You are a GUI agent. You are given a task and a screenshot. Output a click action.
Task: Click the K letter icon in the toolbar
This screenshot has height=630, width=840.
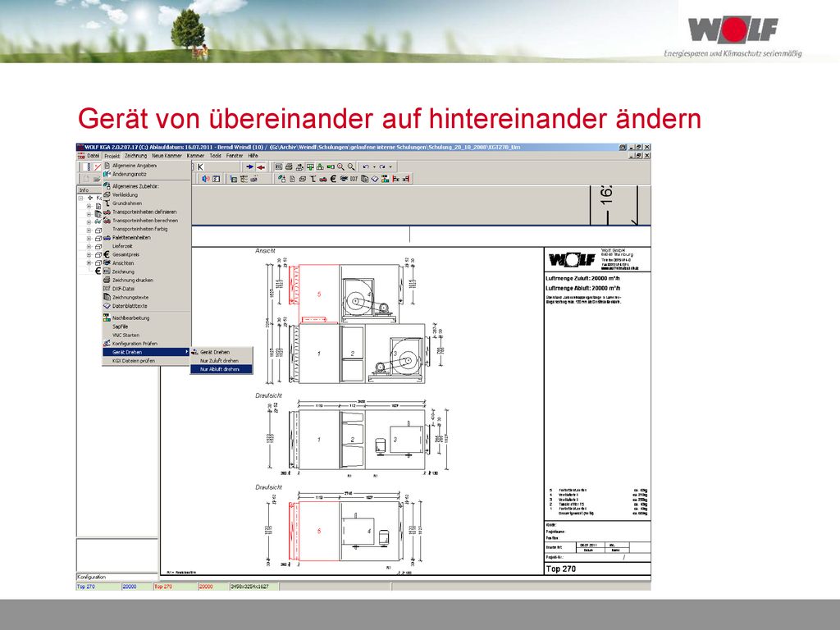tap(200, 167)
